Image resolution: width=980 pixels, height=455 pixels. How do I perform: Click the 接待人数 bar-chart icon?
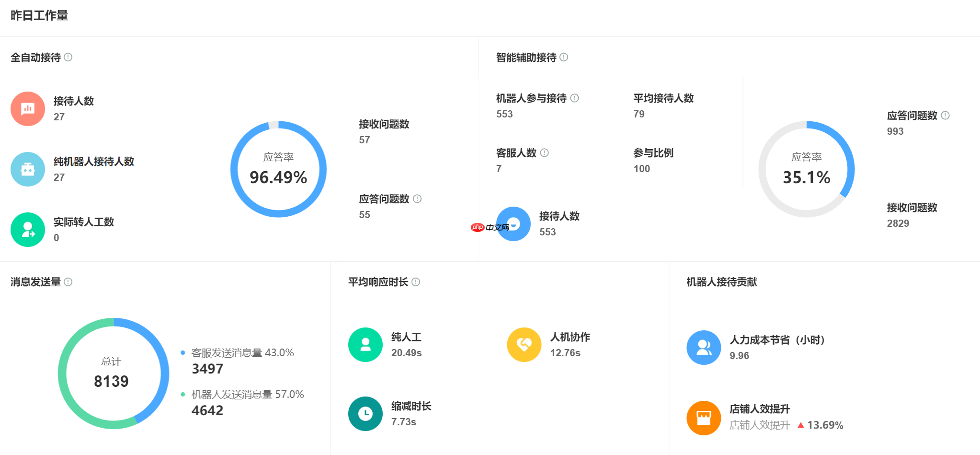click(27, 109)
